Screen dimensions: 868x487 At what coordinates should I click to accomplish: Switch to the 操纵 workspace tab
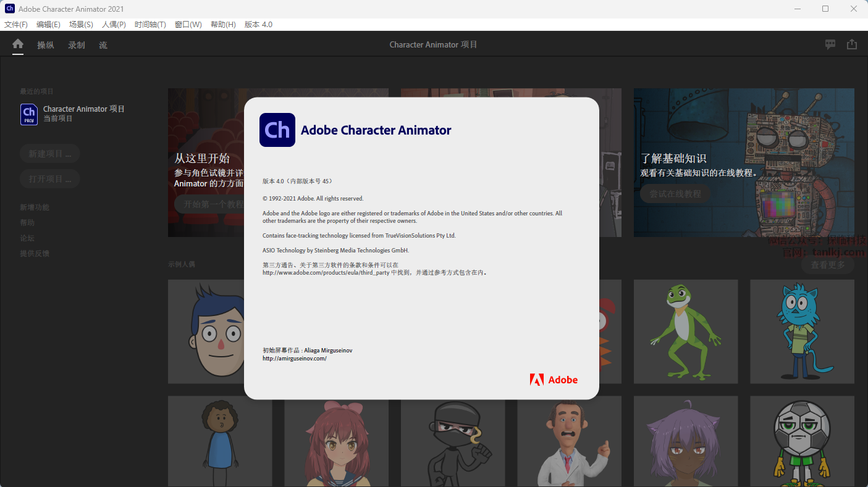pyautogui.click(x=46, y=45)
